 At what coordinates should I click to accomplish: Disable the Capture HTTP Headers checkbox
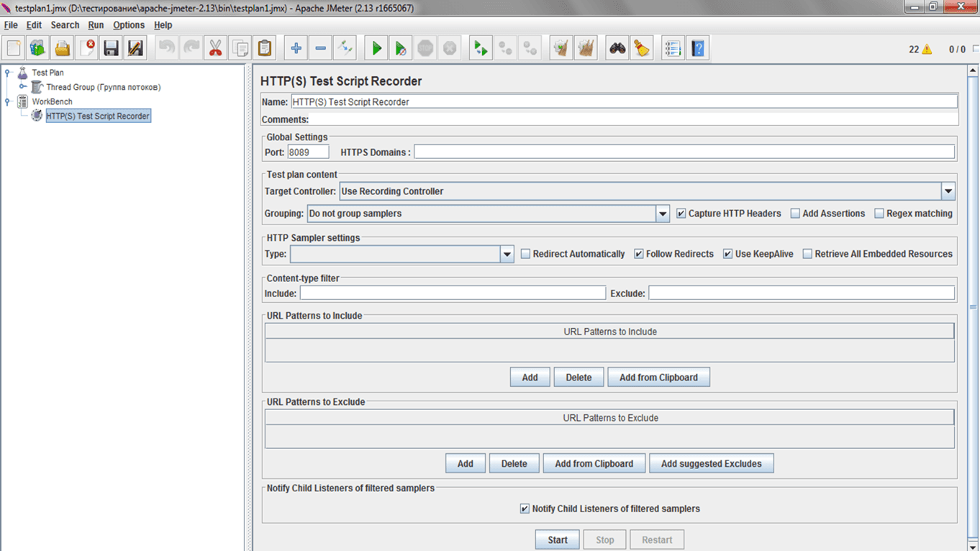click(681, 214)
